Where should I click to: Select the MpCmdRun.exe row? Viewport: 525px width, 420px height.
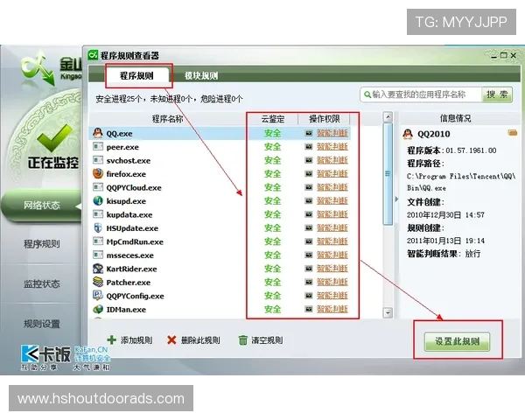pyautogui.click(x=220, y=241)
